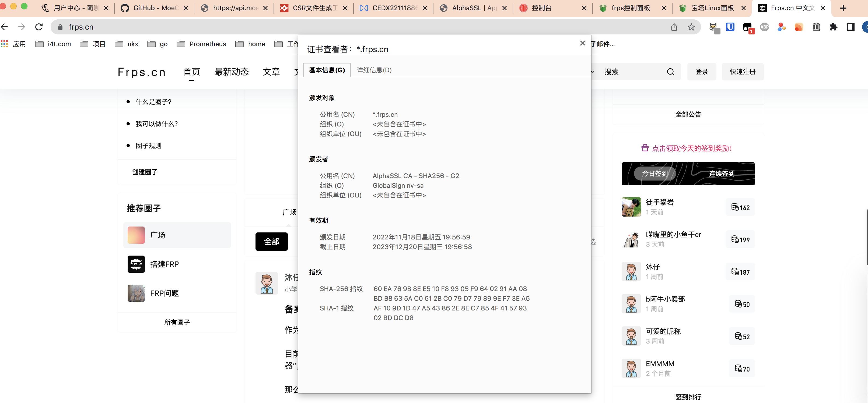
Task: Open the Prometheus bookmark folder
Action: coord(201,44)
